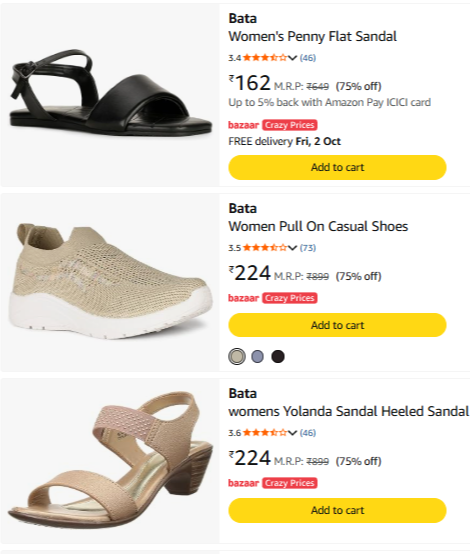Expand rating dropdown for Pull On Casual Shoes
The height and width of the screenshot is (554, 471).
pos(292,248)
